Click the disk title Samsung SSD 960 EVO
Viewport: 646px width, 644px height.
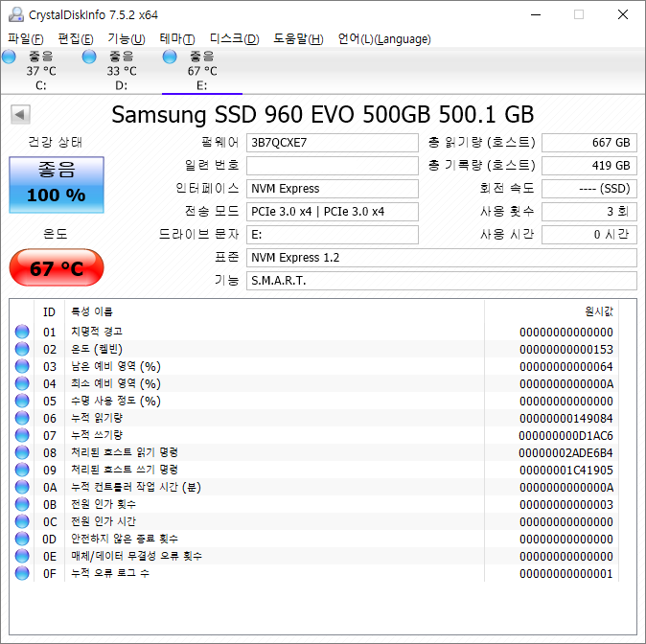[x=323, y=115]
